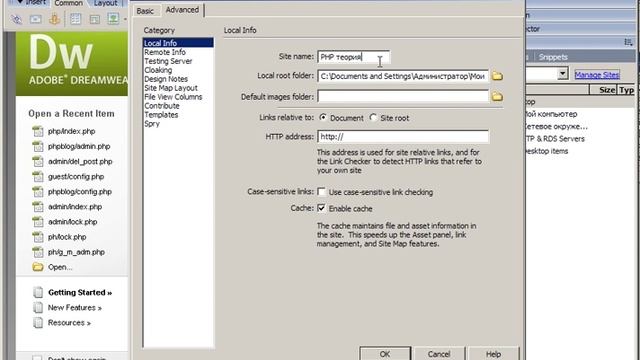Click into the Local root folder field
Screen dimensions: 640x360
click(403, 76)
